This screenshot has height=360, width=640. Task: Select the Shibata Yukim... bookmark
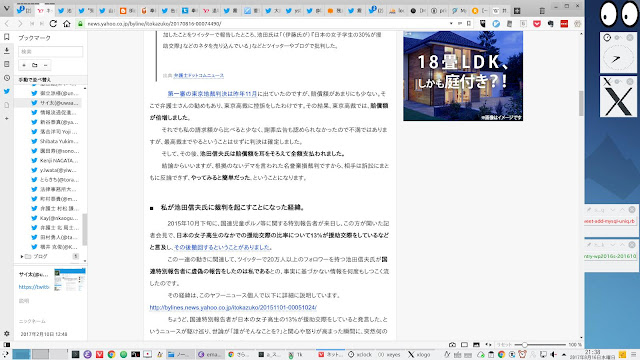[55, 141]
